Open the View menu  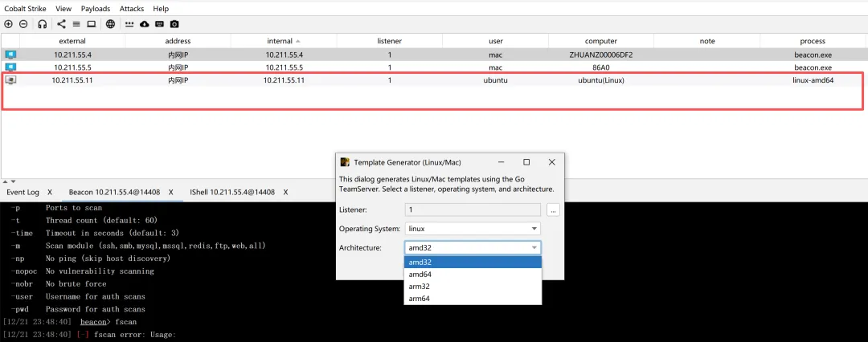63,9
